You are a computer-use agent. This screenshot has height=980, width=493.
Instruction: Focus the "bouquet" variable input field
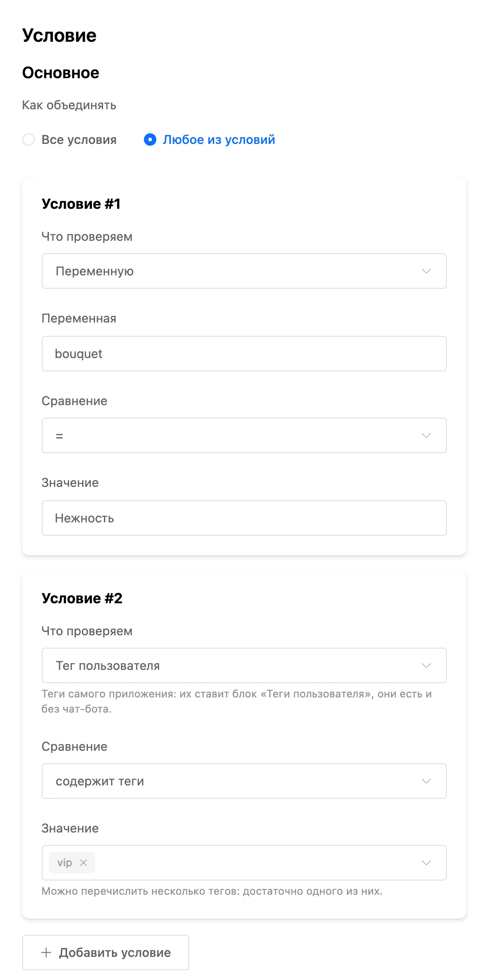pyautogui.click(x=244, y=354)
